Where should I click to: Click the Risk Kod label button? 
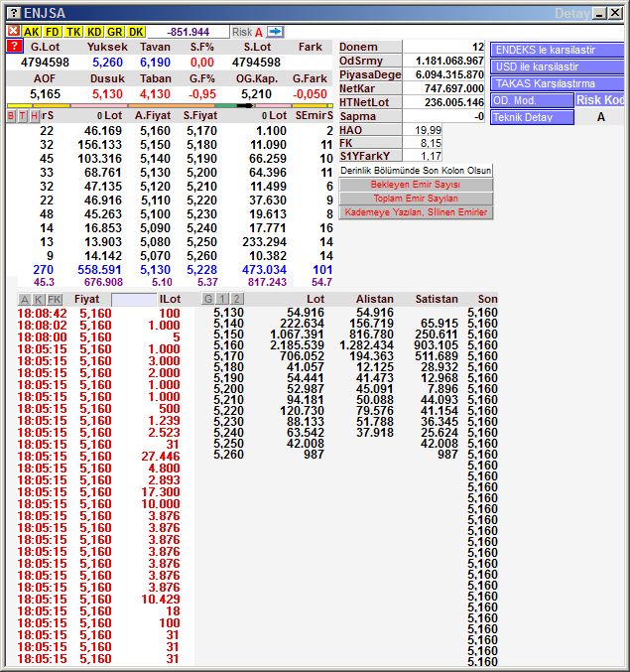pos(599,100)
